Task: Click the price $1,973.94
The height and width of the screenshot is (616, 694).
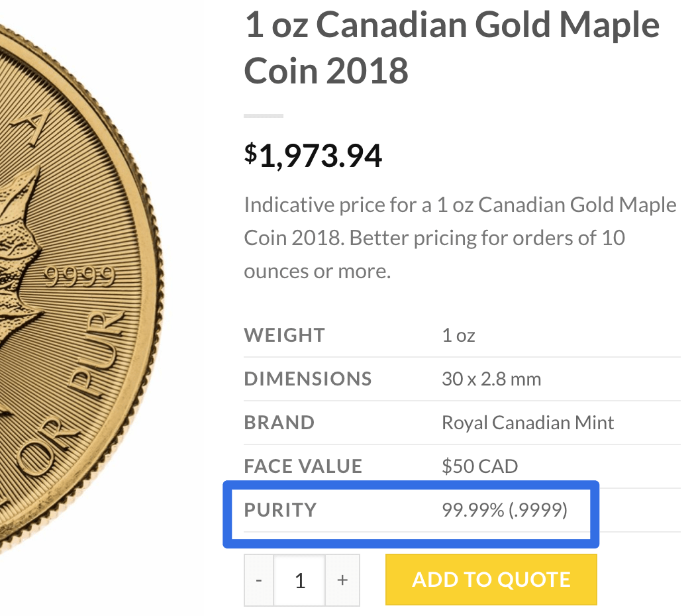Action: 313,156
